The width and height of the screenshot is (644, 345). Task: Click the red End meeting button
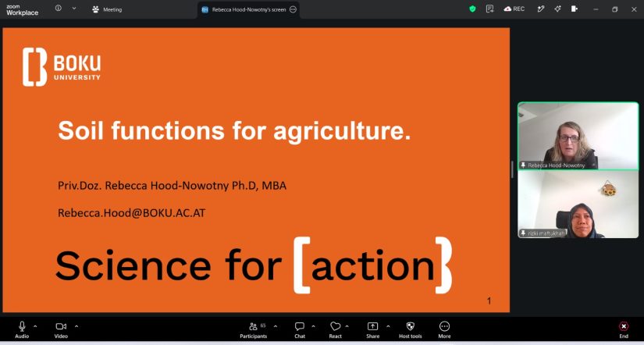(x=624, y=330)
